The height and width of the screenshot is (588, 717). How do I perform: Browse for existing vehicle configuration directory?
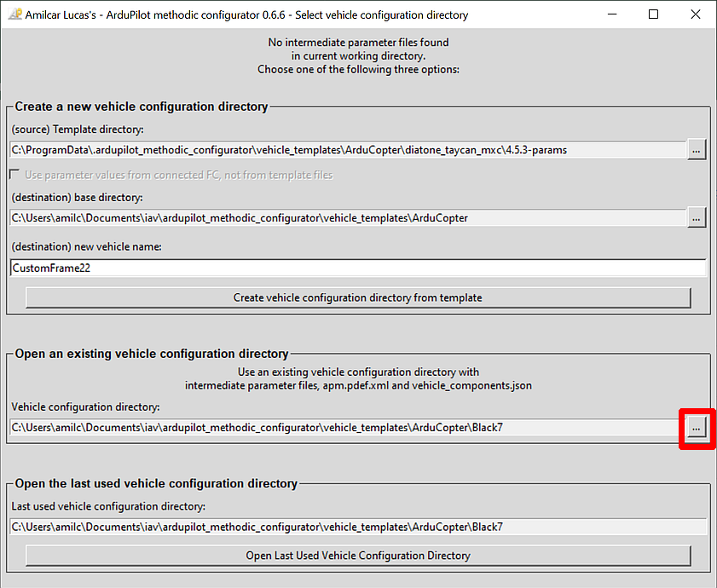(x=697, y=428)
